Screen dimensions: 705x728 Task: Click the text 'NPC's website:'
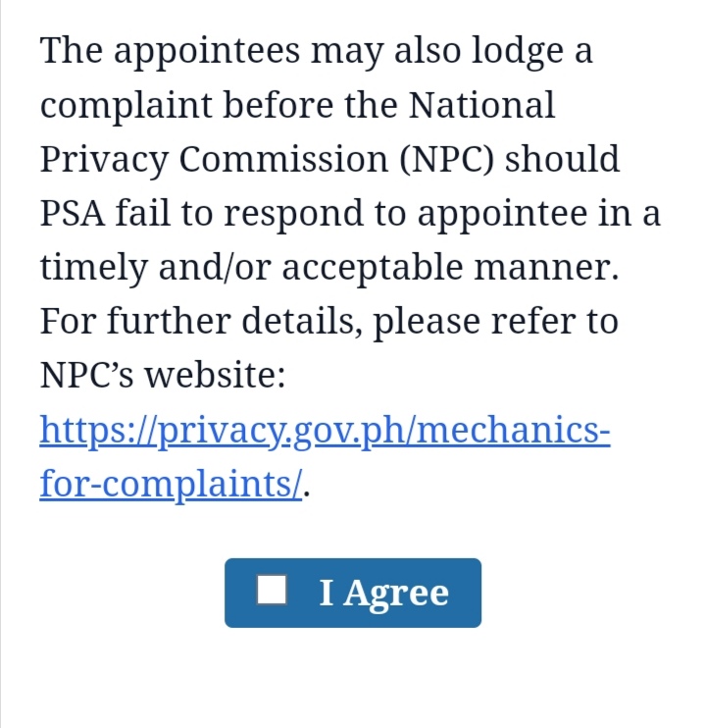click(163, 375)
